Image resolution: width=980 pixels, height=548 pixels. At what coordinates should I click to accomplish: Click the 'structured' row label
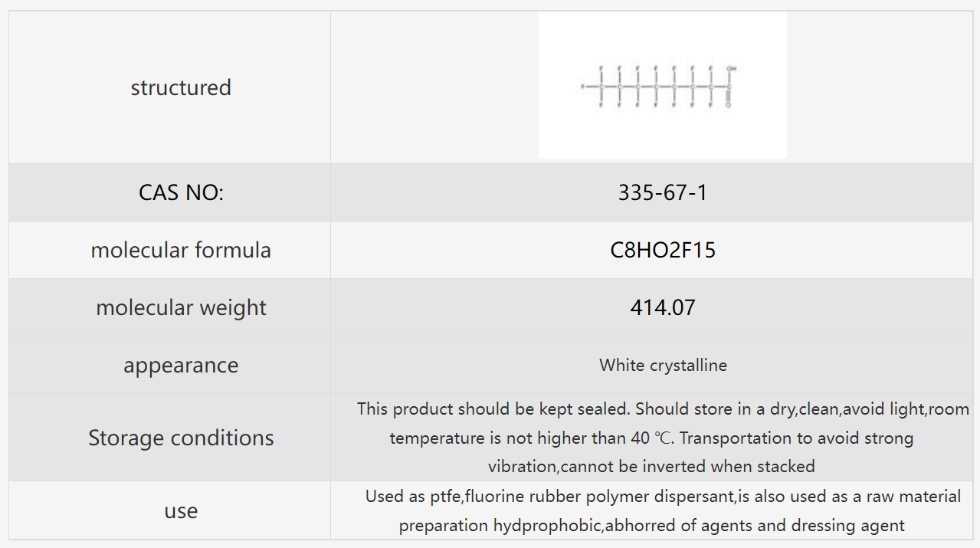(x=181, y=87)
